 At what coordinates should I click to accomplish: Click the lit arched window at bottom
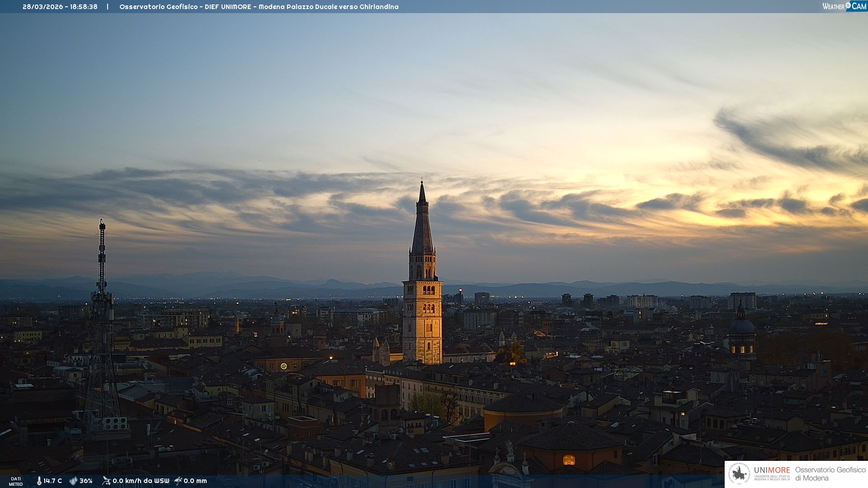569,460
